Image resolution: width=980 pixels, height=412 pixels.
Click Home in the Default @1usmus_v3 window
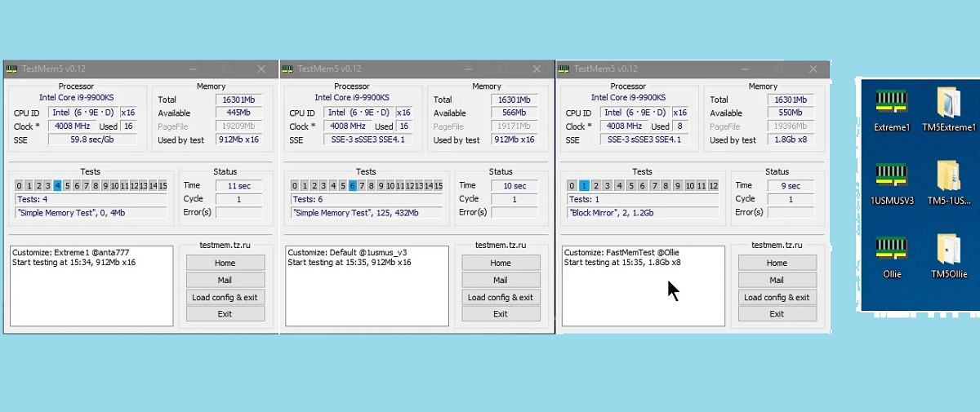coord(501,263)
